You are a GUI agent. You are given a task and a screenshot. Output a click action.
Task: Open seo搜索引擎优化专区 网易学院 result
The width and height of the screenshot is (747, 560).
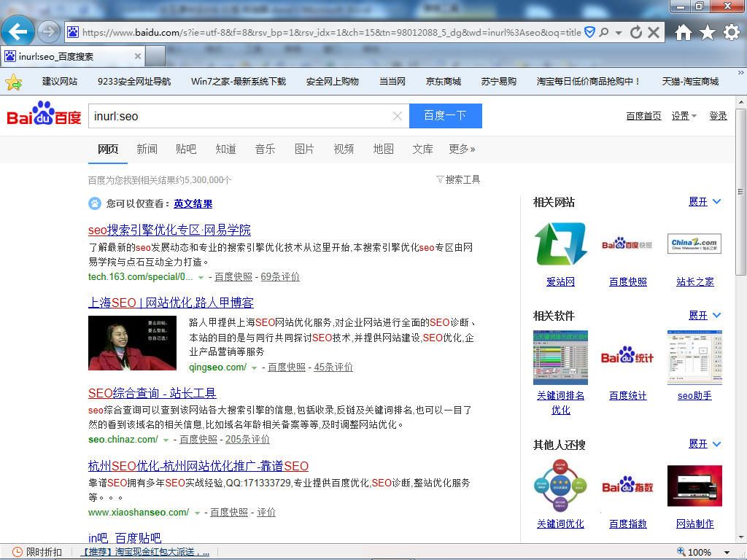[x=169, y=230]
